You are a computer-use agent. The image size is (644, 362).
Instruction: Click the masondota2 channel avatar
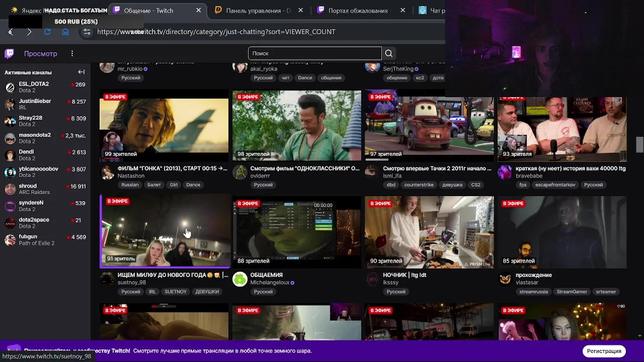click(x=10, y=138)
